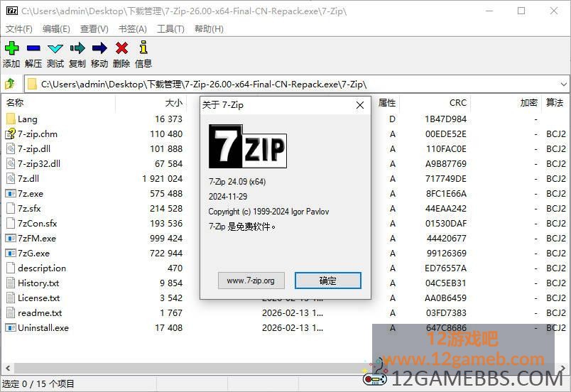Viewport: 571px width, 392px height.
Task: Open the 书签(A) menu
Action: [x=133, y=28]
